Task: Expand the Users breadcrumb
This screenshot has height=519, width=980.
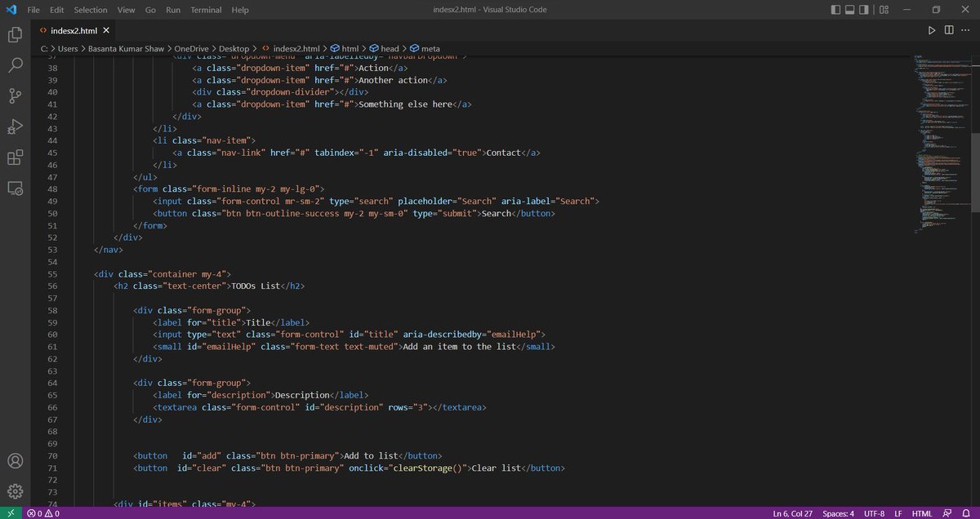Action: coord(69,49)
